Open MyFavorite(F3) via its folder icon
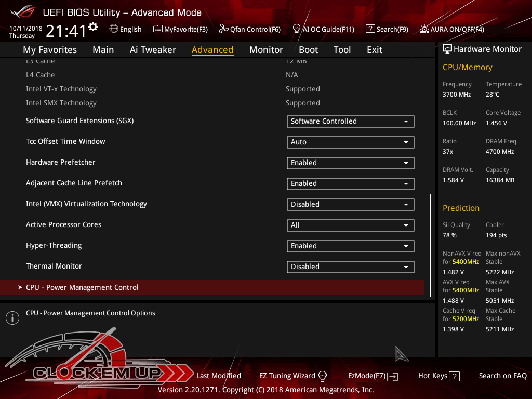The height and width of the screenshot is (399, 532). pyautogui.click(x=158, y=29)
